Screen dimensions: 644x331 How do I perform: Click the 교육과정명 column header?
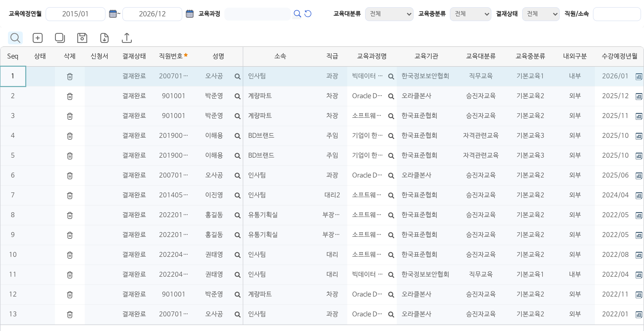tap(372, 56)
